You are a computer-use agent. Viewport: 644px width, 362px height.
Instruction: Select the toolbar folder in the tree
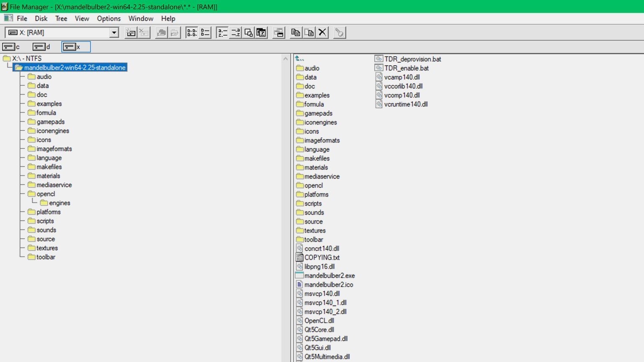click(41, 257)
